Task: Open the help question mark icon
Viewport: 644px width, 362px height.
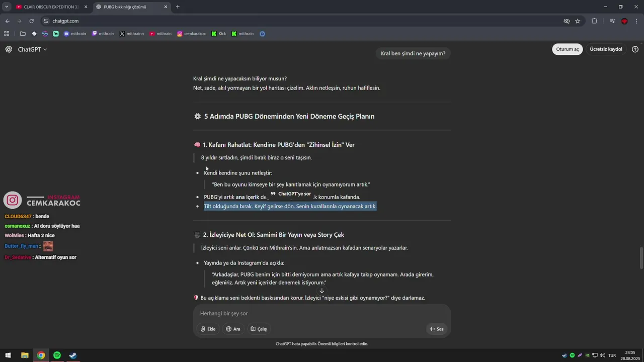Action: [635, 49]
